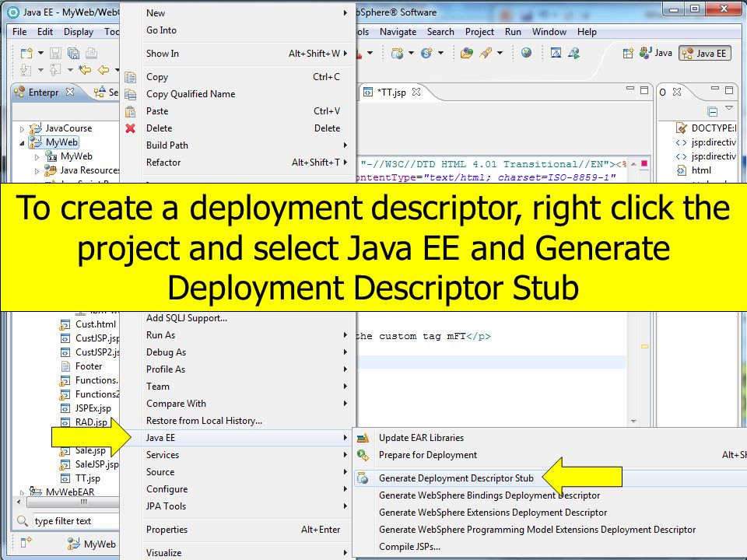
Task: Select the html node in Outline
Action: click(x=694, y=170)
